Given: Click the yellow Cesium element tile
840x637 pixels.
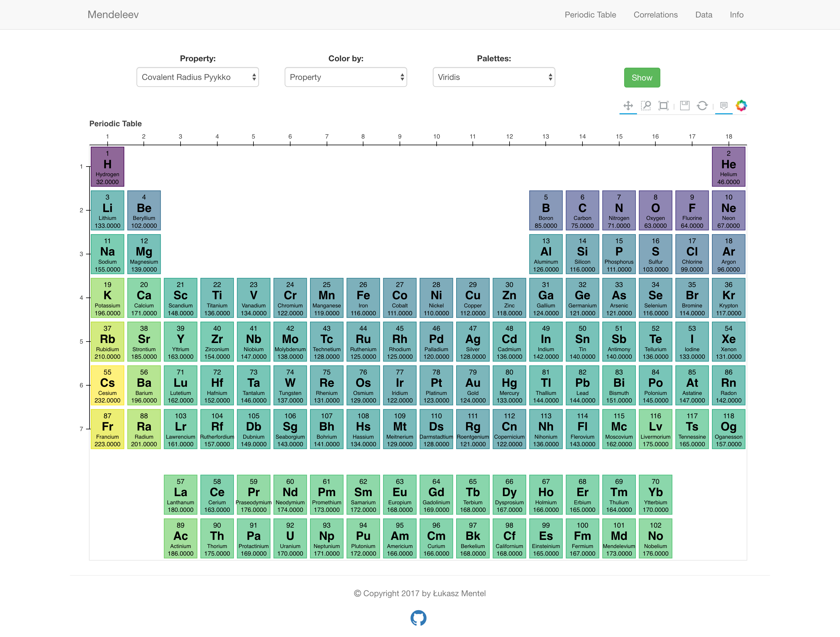Looking at the screenshot, I should pos(107,385).
